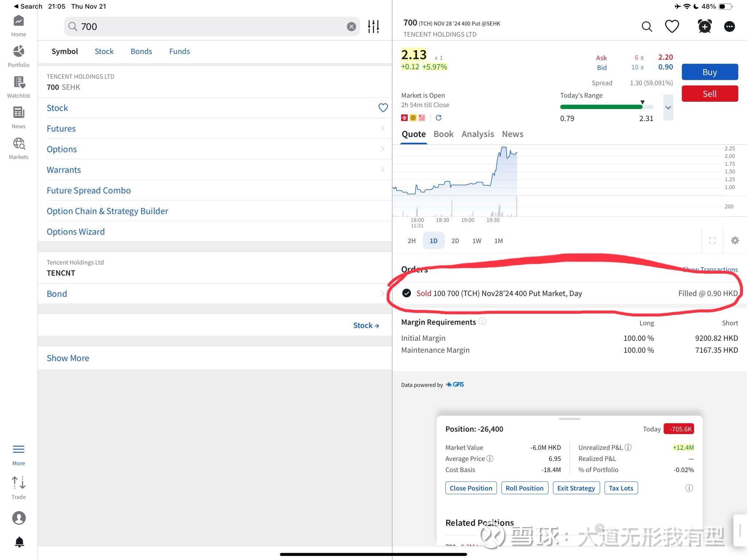Viewport: 747px width, 560px height.
Task: Refresh the market data quote
Action: click(439, 117)
